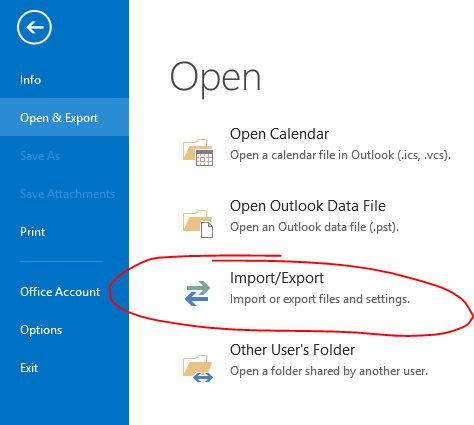This screenshot has height=425, width=474.
Task: Click 'Open an Outlook data file (.pst)' text
Action: click(x=314, y=227)
